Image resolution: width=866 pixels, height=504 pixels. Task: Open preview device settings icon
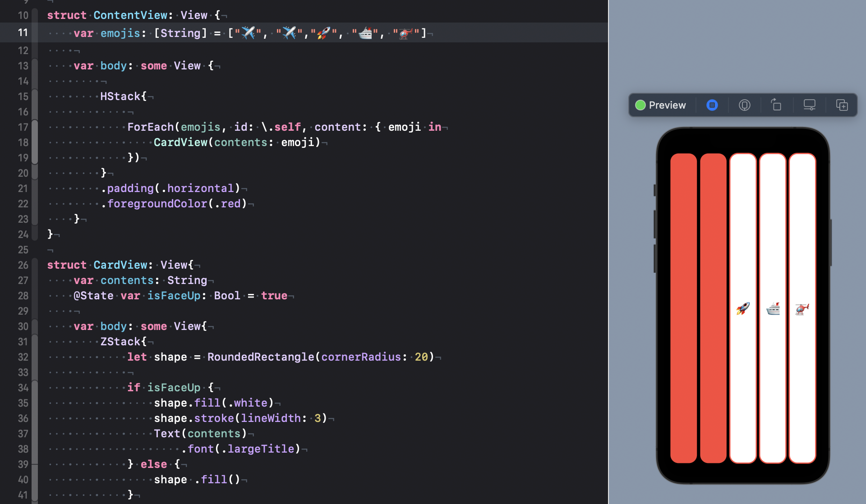pos(809,105)
